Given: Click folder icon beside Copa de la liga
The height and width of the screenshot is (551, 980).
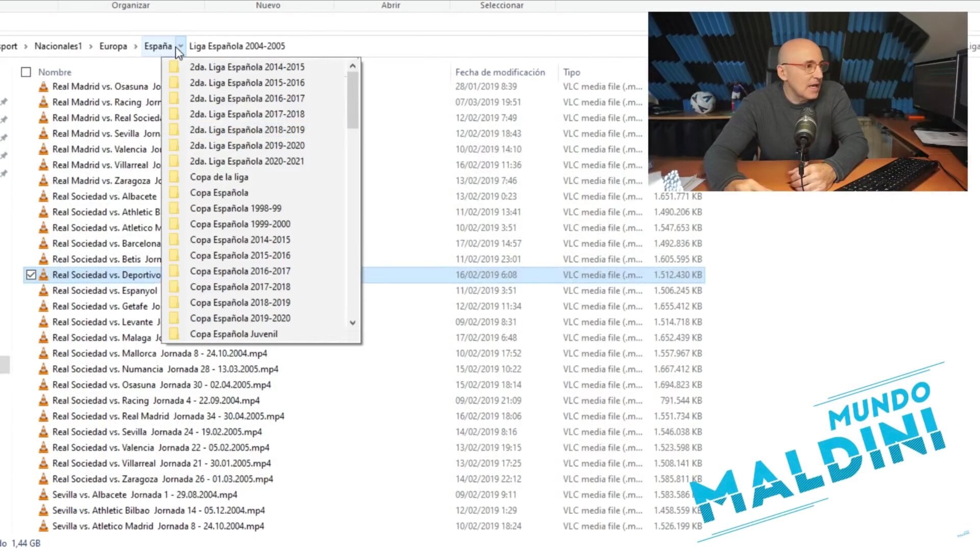Looking at the screenshot, I should [174, 177].
